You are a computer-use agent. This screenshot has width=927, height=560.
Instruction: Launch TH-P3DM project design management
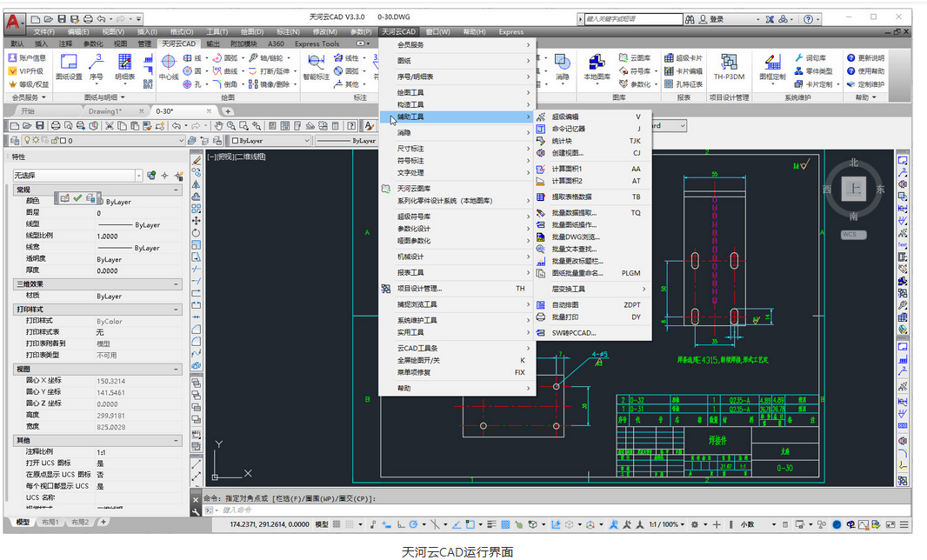point(729,68)
